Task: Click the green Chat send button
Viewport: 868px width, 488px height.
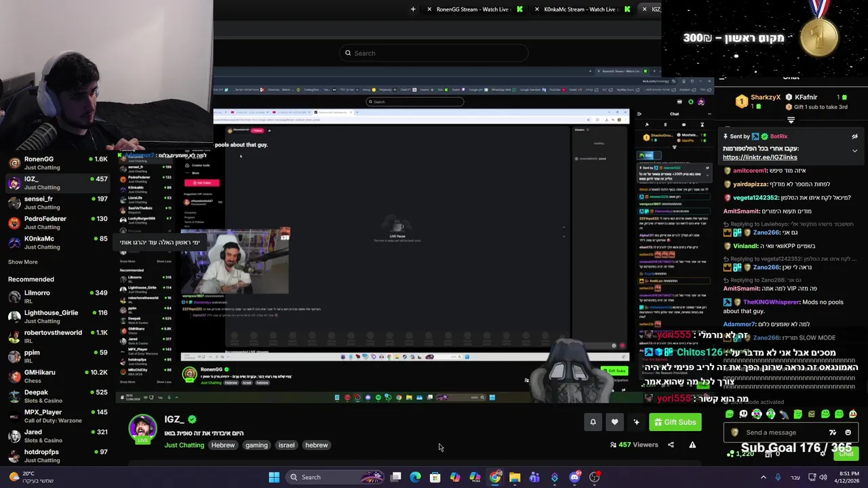Action: [x=846, y=453]
